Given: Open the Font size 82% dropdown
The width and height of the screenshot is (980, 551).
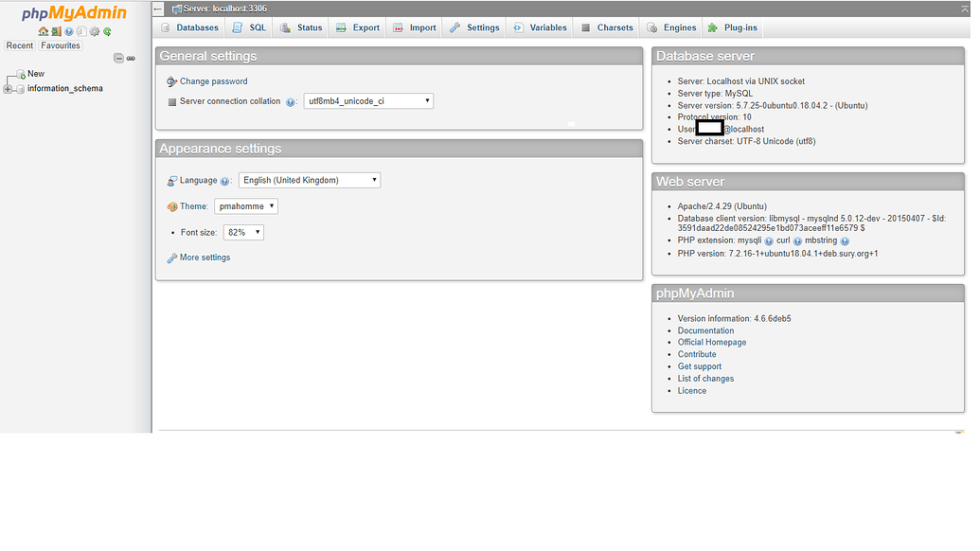Looking at the screenshot, I should point(243,232).
